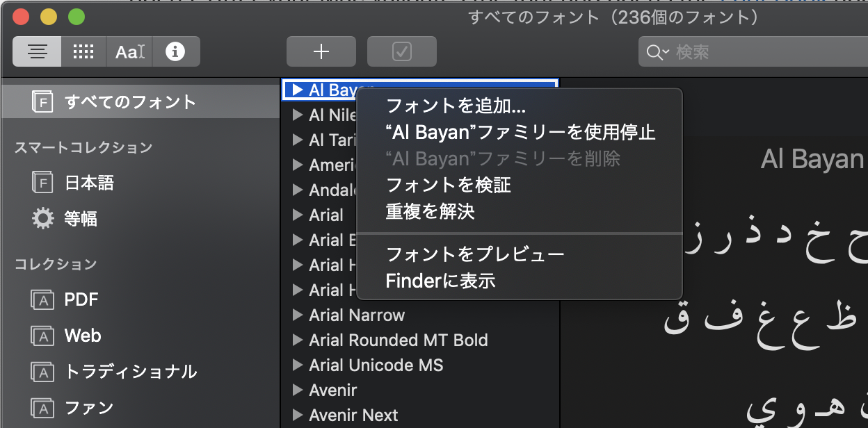Toggle the enable/disable checkmark toolbar button
Image resolution: width=868 pixels, height=428 pixels.
coord(402,52)
